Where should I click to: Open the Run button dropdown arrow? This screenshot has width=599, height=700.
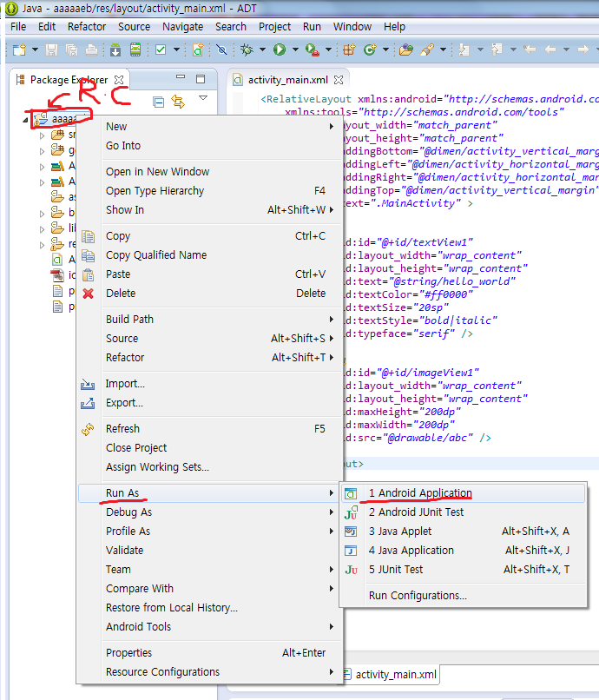(294, 50)
